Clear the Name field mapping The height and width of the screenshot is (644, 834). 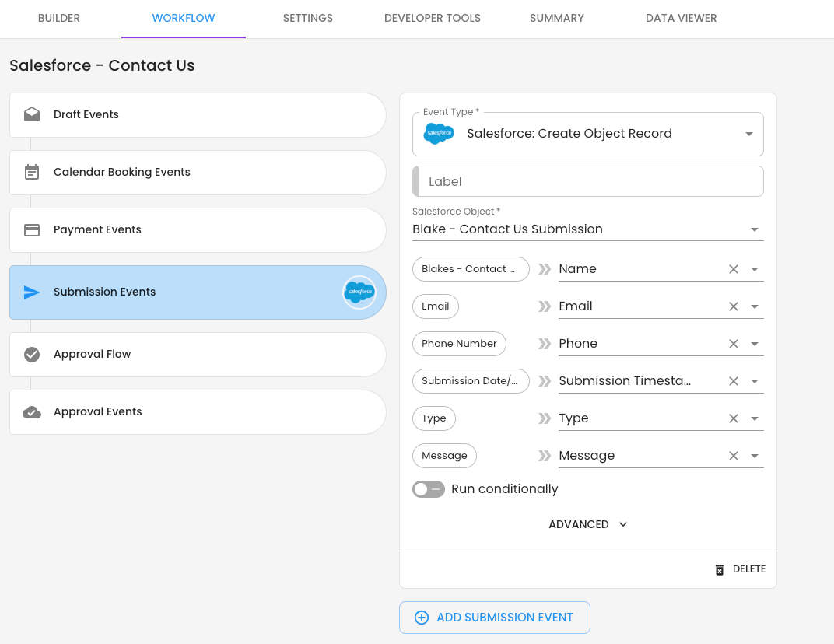(x=734, y=269)
